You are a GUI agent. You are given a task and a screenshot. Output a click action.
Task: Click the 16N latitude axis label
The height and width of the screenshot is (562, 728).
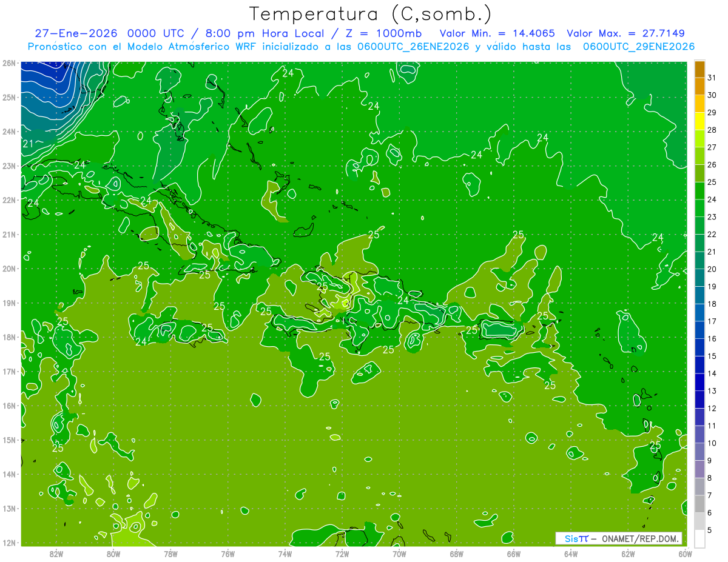pyautogui.click(x=8, y=406)
